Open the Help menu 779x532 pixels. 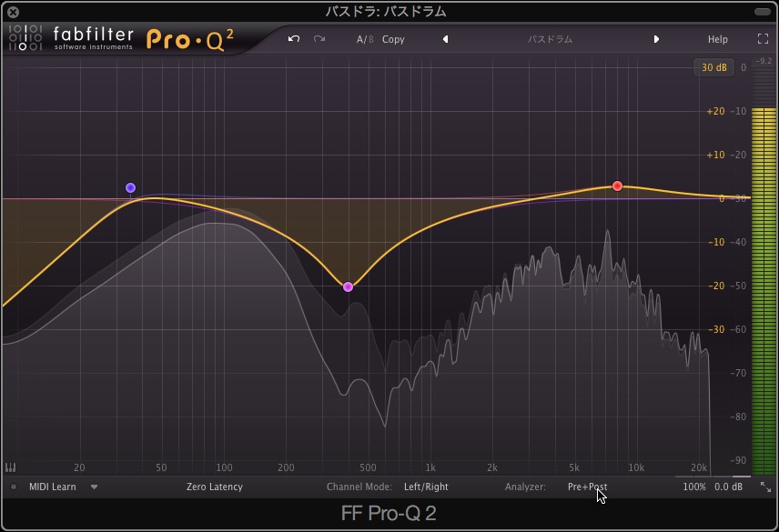[x=717, y=39]
